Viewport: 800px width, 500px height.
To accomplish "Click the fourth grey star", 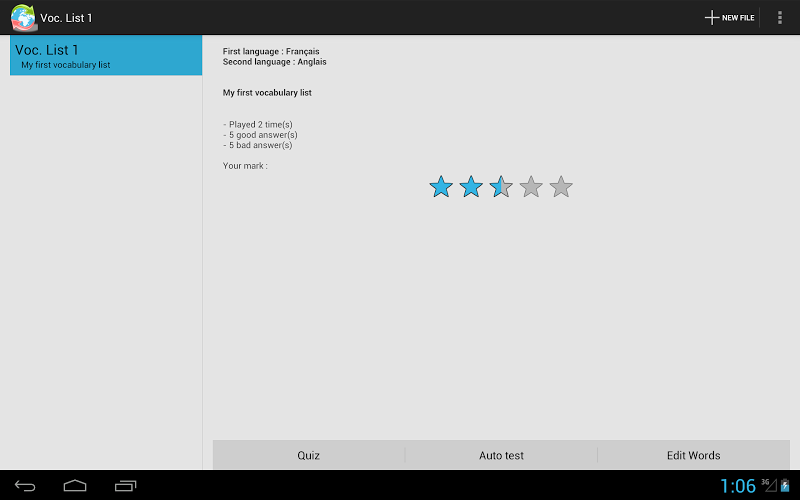I will (531, 187).
